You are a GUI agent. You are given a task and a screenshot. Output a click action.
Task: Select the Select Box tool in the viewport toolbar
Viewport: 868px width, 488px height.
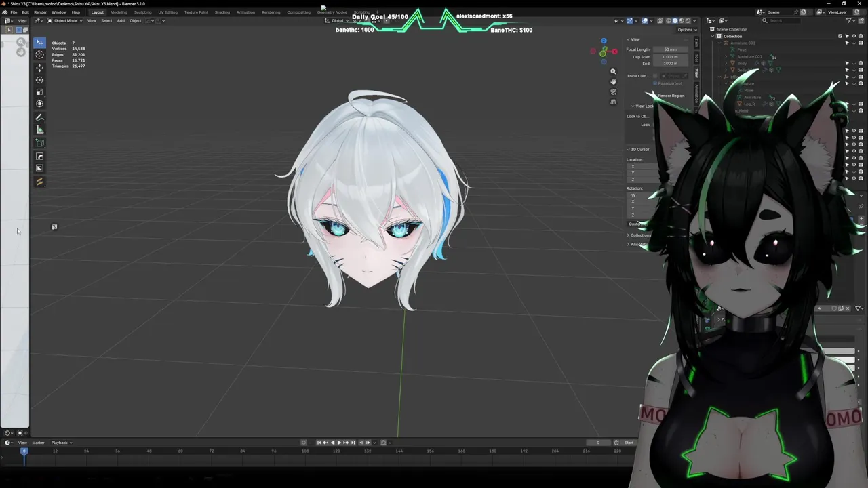click(39, 42)
